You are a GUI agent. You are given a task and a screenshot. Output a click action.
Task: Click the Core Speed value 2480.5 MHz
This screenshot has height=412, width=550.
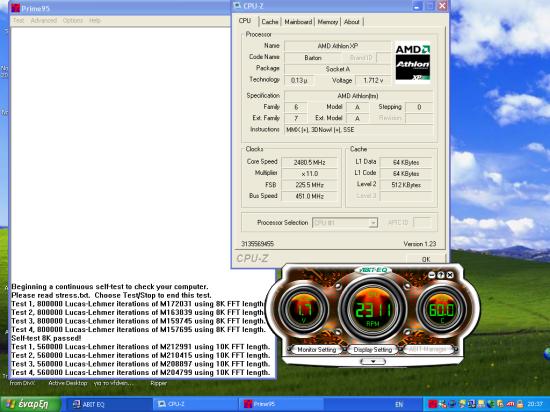click(x=309, y=162)
